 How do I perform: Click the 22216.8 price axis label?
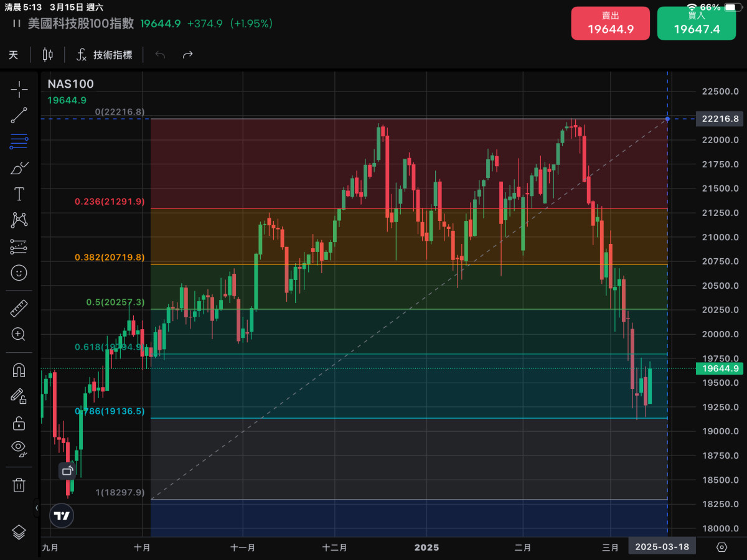point(720,119)
